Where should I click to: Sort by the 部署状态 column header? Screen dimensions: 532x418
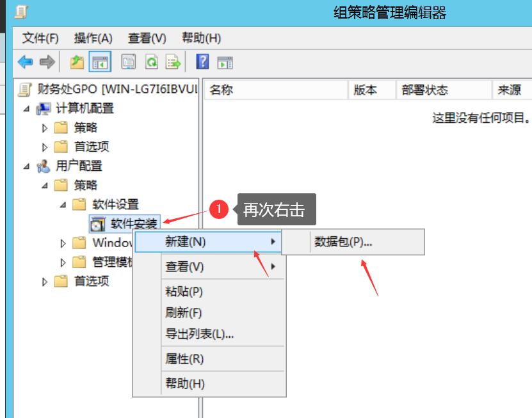coord(444,90)
